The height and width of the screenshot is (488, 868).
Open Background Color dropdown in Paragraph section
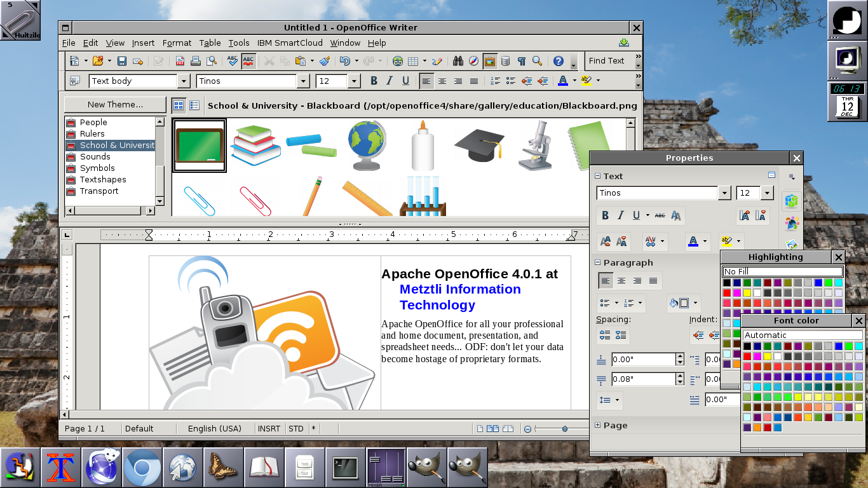coord(695,303)
